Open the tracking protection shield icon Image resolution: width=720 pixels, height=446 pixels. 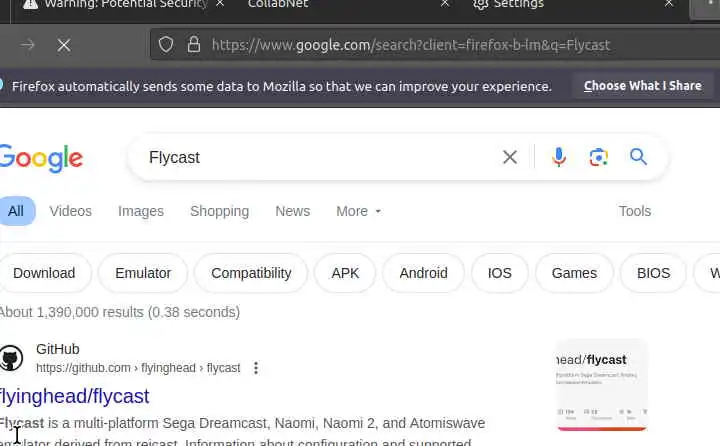pyautogui.click(x=166, y=45)
